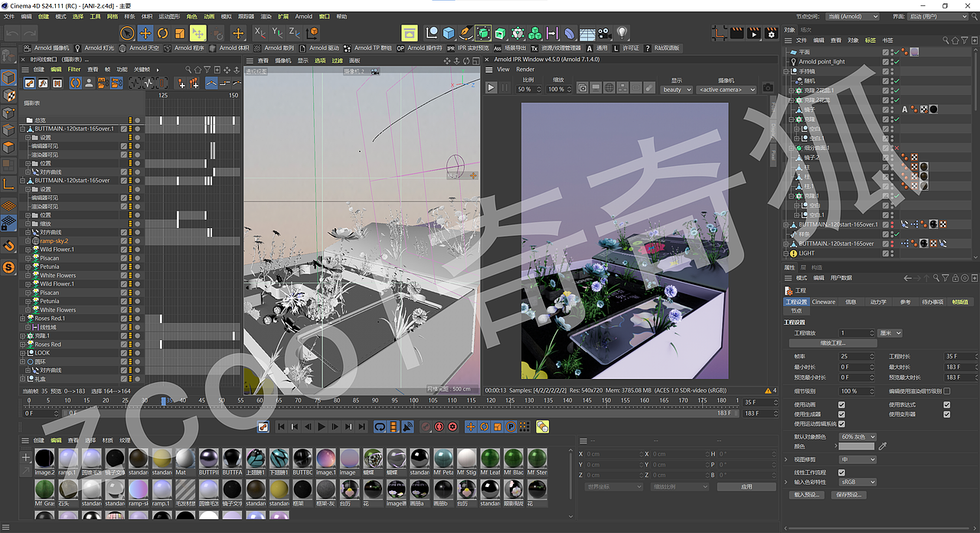This screenshot has width=980, height=533.
Task: Toggle 线性工作流程 checkbox
Action: (842, 473)
